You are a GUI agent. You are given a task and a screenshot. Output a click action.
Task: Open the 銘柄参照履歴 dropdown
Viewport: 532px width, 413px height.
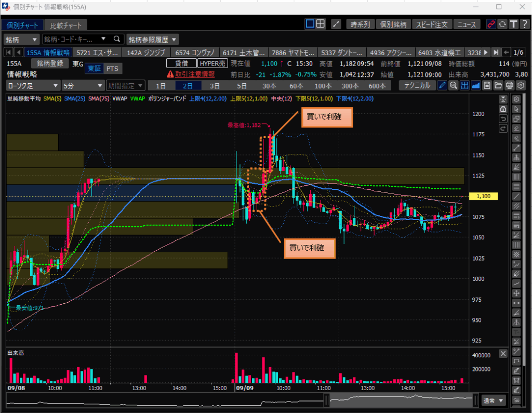click(x=153, y=39)
